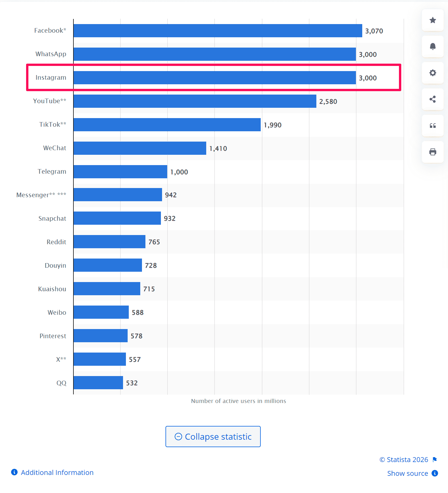
Task: Click the info icon beside Additional Information
Action: pyautogui.click(x=14, y=472)
